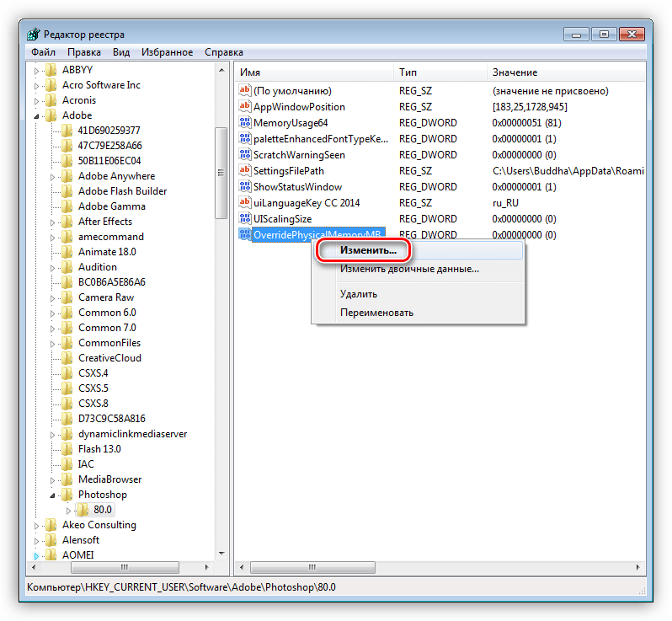Click the After Effects folder icon

pyautogui.click(x=67, y=222)
